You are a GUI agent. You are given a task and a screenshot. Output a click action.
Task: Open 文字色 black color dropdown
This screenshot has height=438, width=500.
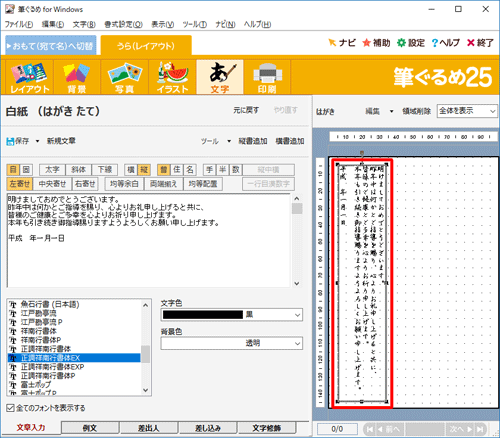coord(232,315)
